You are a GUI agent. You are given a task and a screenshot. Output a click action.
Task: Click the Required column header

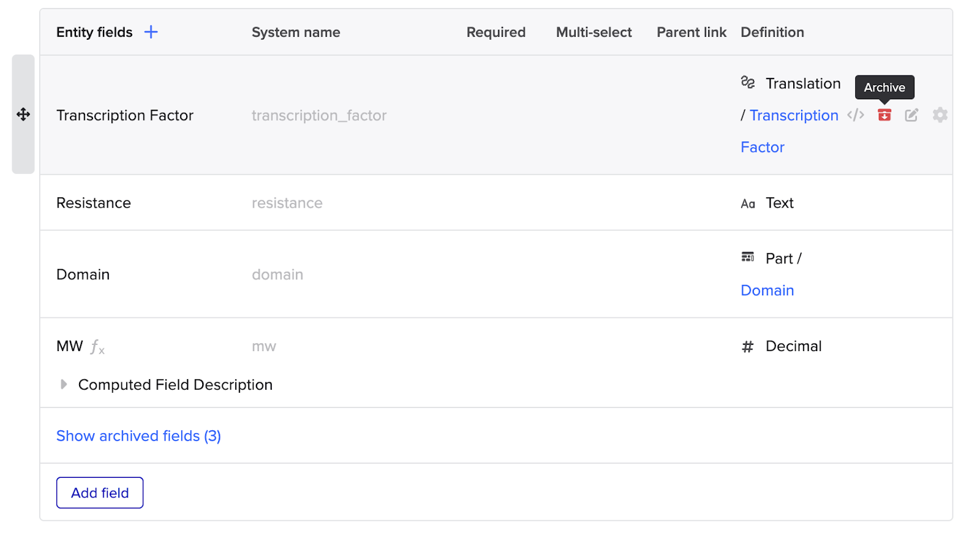tap(496, 32)
